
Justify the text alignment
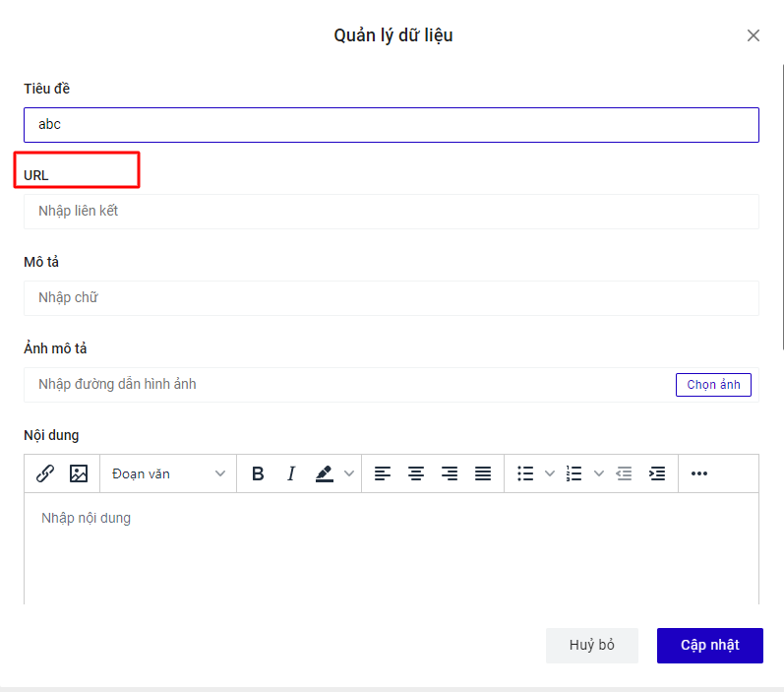click(483, 473)
